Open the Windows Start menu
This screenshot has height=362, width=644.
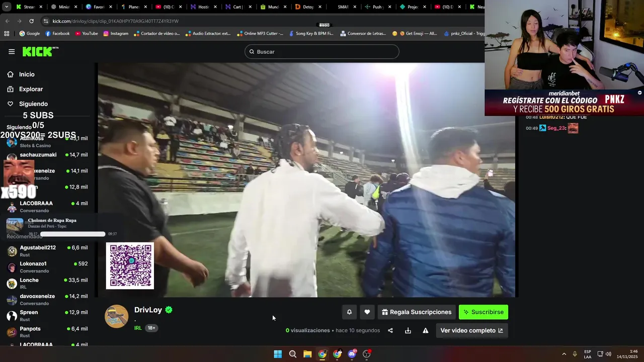coord(278,354)
